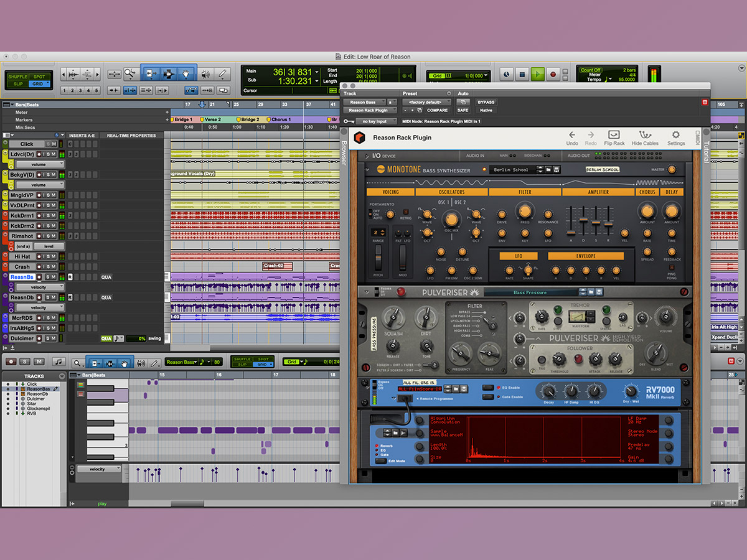Viewport: 747px width, 560px height.
Task: Click Monotone browse patch folder icon
Action: [547, 169]
